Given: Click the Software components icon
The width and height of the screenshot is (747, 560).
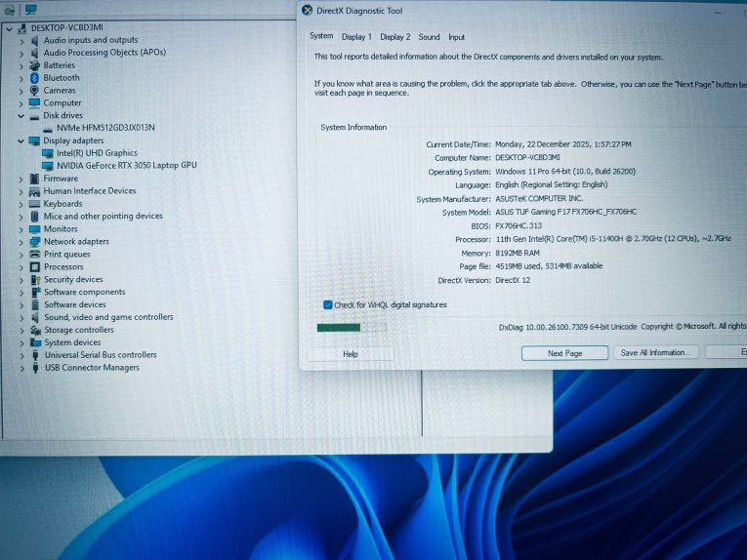Looking at the screenshot, I should (35, 292).
